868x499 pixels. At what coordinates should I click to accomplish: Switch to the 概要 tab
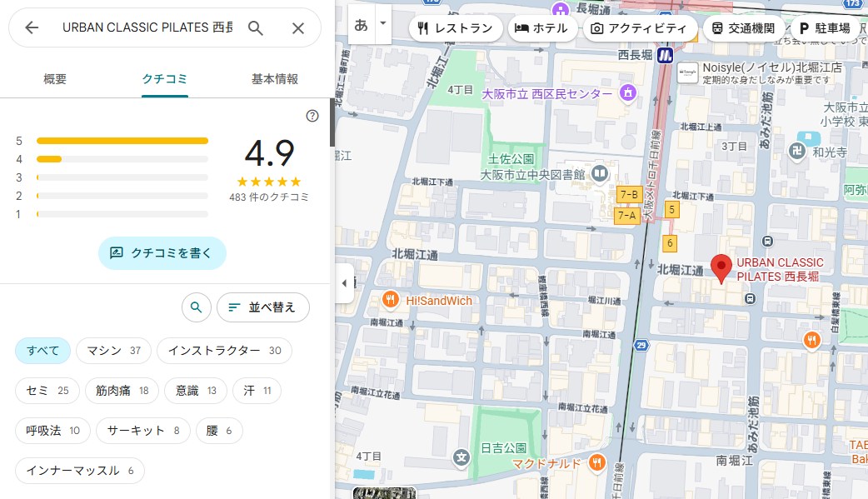click(x=55, y=79)
